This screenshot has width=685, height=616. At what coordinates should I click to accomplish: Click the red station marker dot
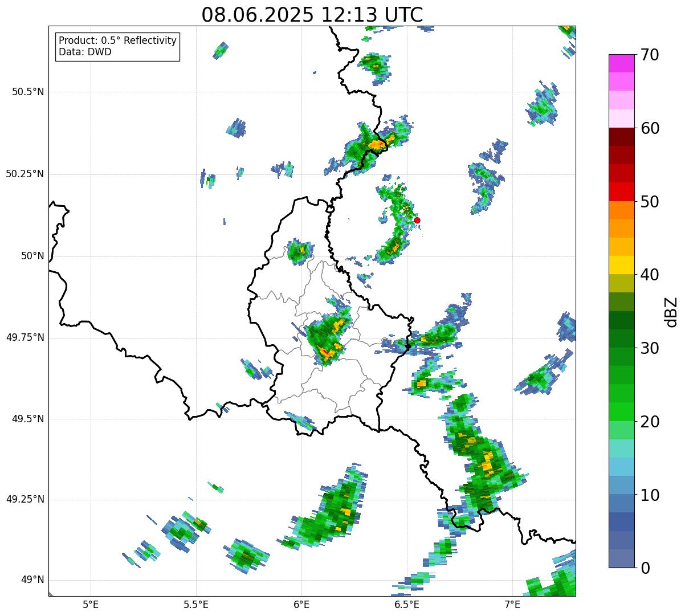(417, 220)
